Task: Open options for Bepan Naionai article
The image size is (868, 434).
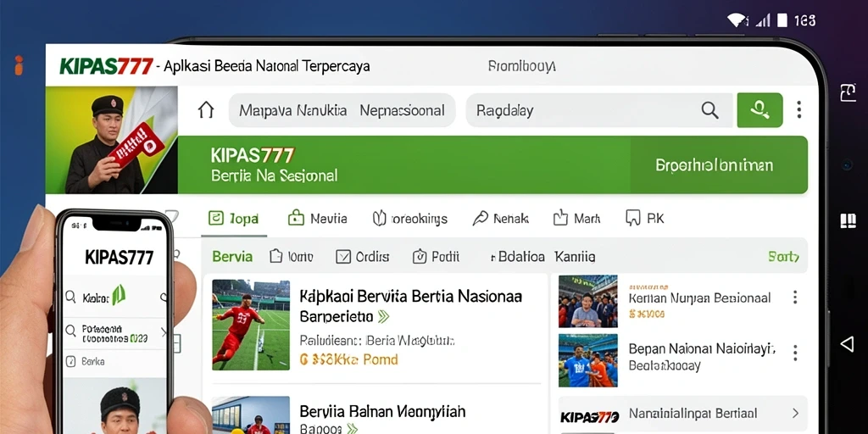Action: tap(795, 353)
